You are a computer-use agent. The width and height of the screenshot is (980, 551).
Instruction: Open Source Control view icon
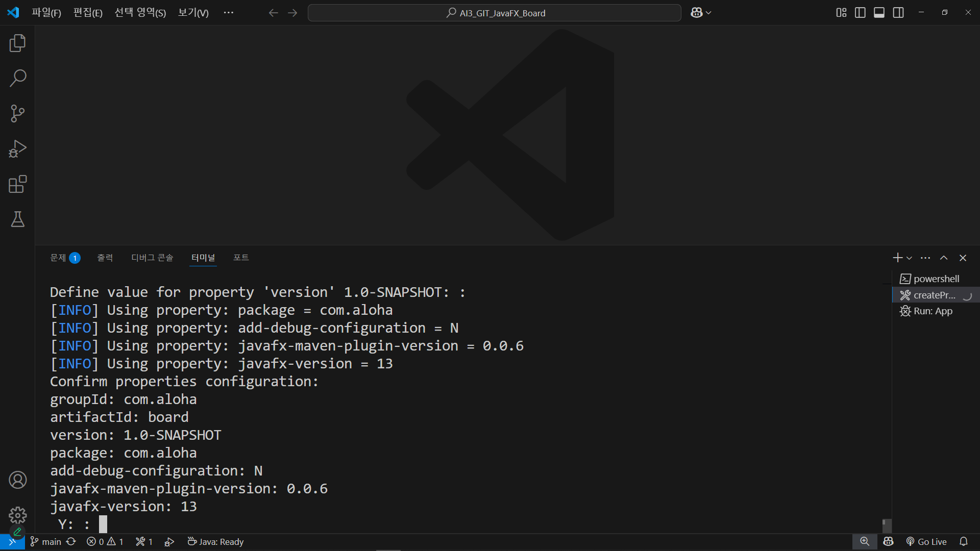[x=17, y=114]
